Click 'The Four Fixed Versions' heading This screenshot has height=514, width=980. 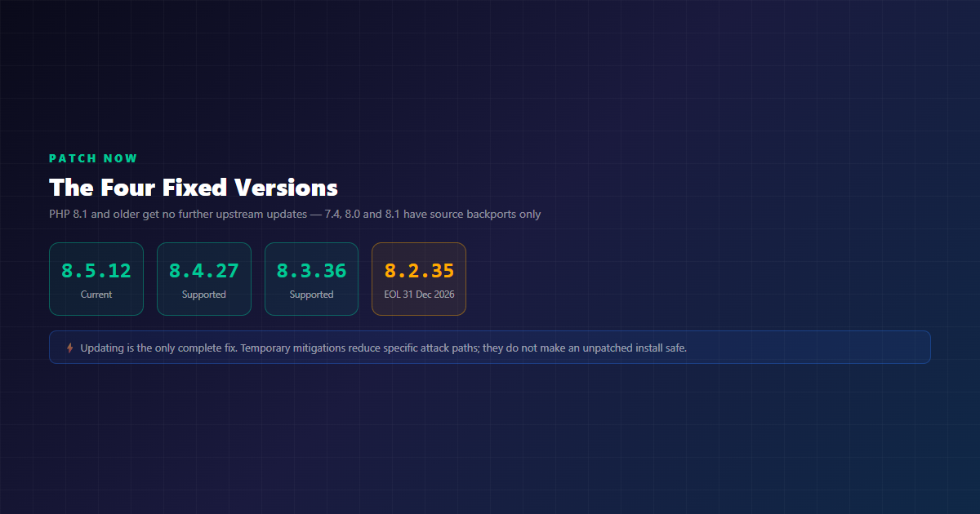pos(194,187)
